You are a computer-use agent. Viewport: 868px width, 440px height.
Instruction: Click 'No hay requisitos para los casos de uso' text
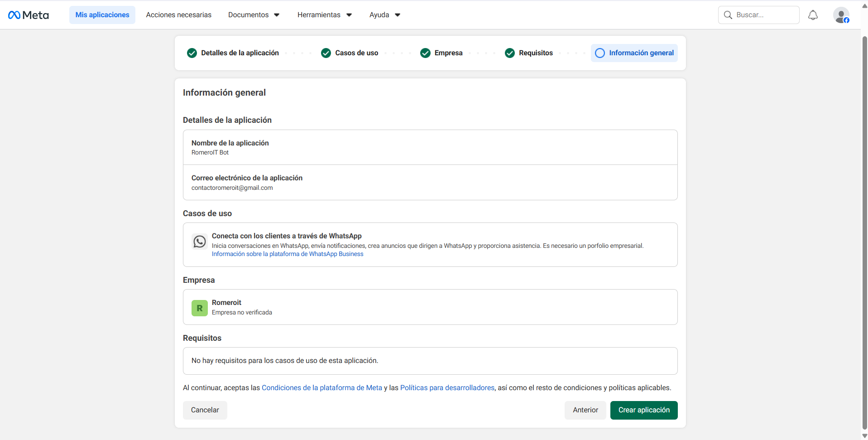pos(285,361)
